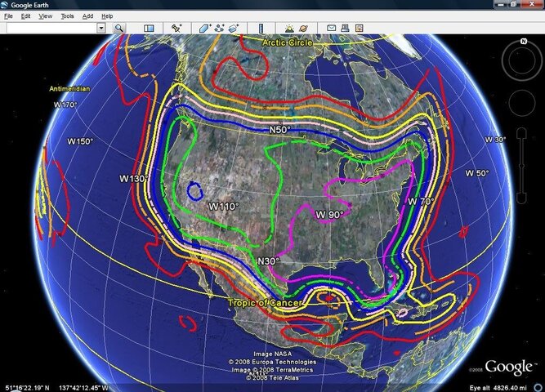Click the 137°42'12.45" W longitude readout

point(84,387)
